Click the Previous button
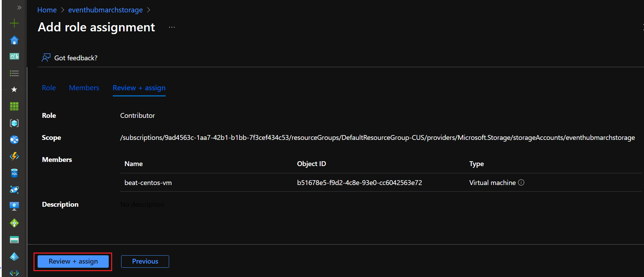This screenshot has height=277, width=644. [145, 261]
